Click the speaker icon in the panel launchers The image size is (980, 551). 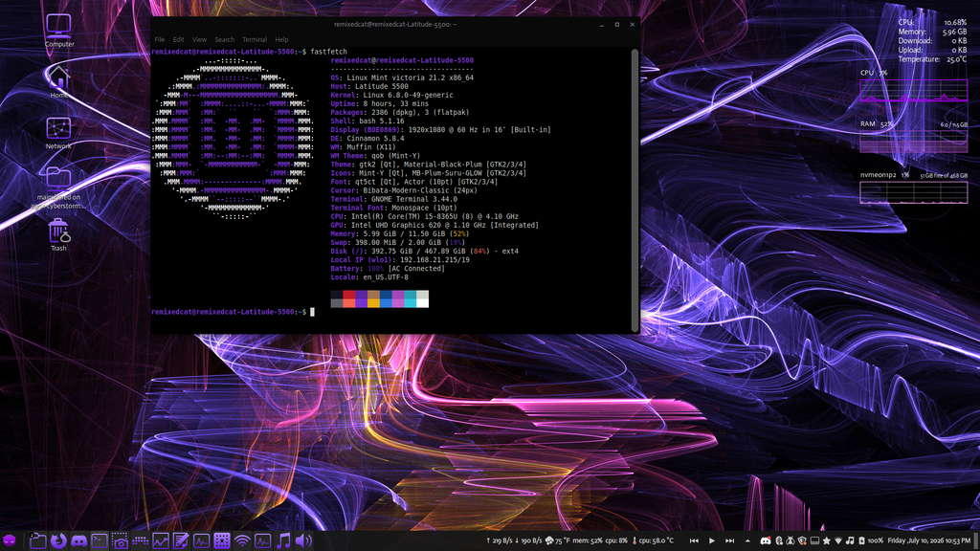[x=303, y=540]
